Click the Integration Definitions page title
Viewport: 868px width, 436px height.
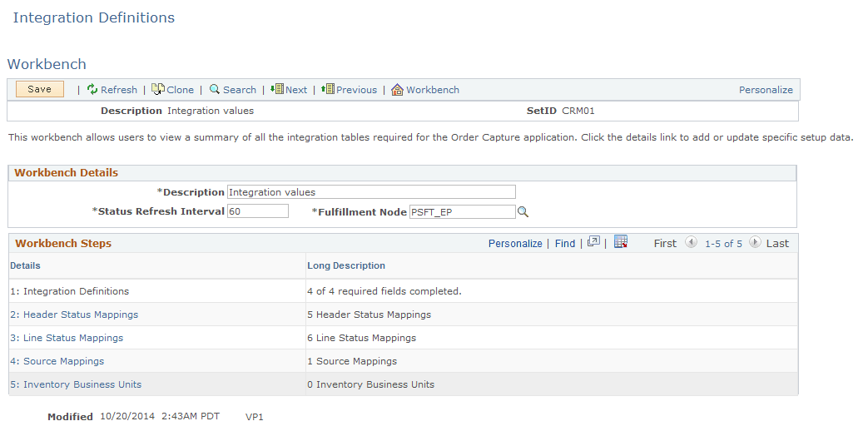tap(93, 17)
